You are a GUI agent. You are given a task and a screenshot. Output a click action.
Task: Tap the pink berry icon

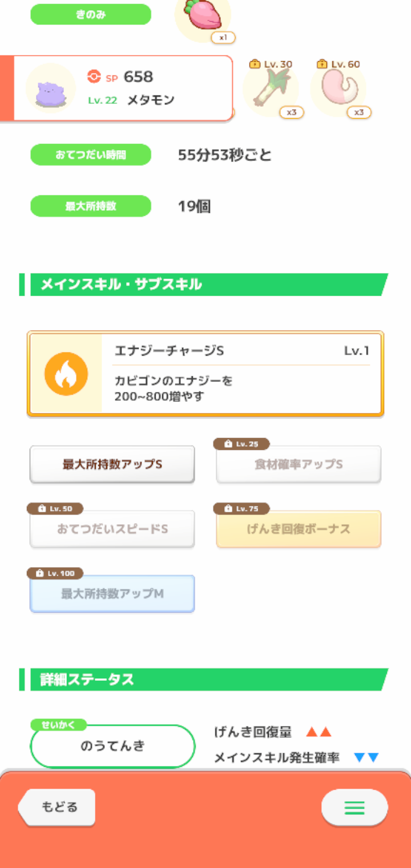[x=203, y=15]
